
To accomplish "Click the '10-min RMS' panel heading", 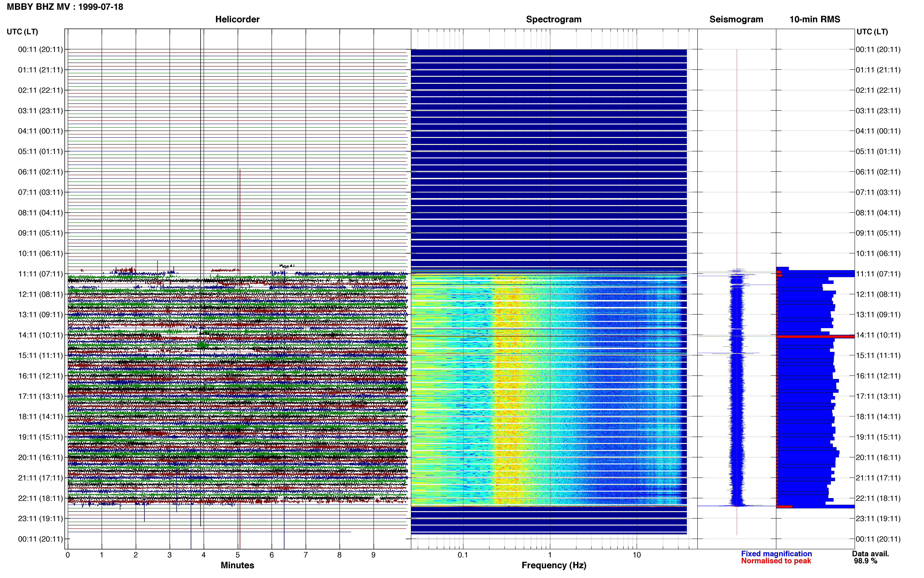I will [x=815, y=19].
